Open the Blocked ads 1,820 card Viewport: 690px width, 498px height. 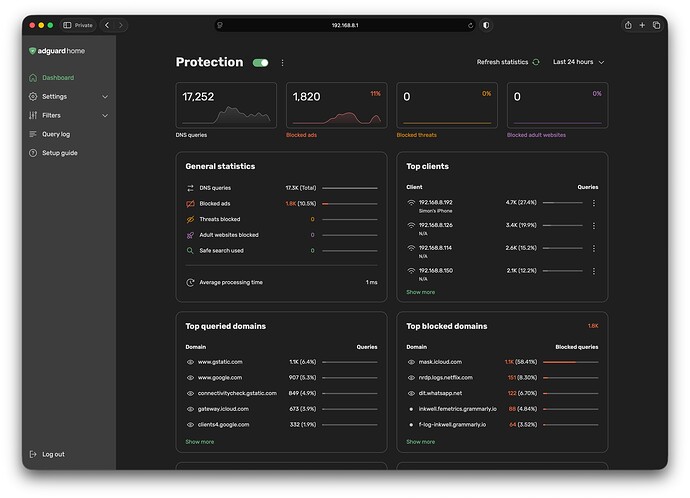click(x=337, y=105)
